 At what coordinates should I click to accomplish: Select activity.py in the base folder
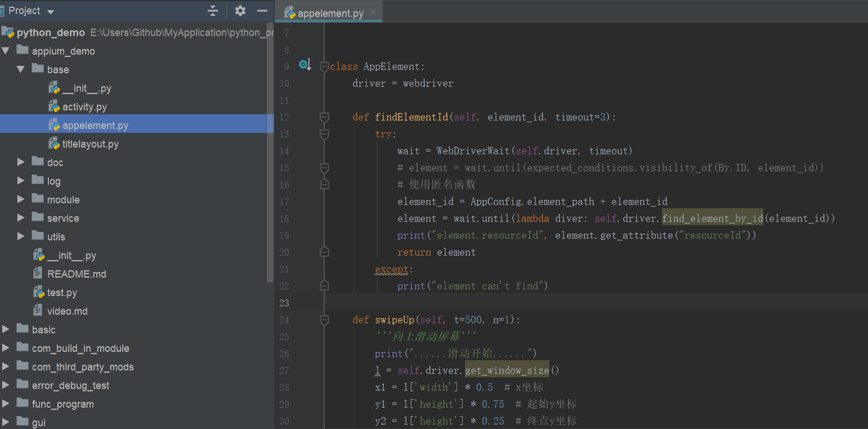pyautogui.click(x=84, y=107)
